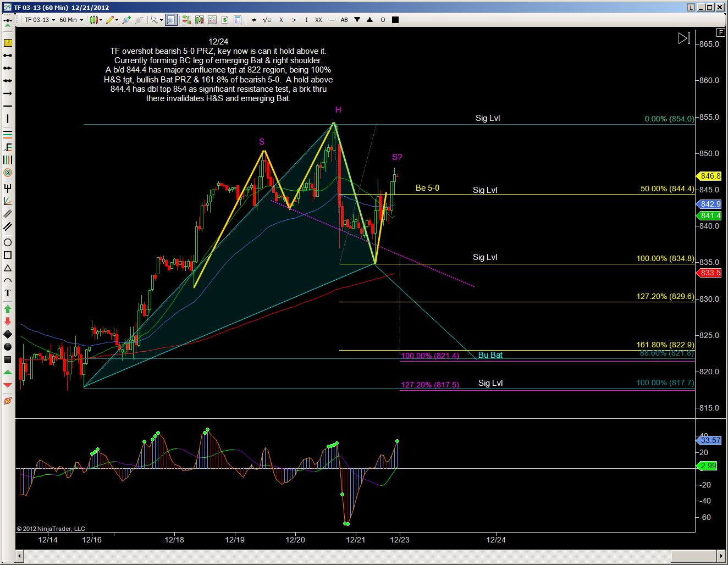728x565 pixels.
Task: Select the Ruler drawing tool
Action: [x=8, y=43]
